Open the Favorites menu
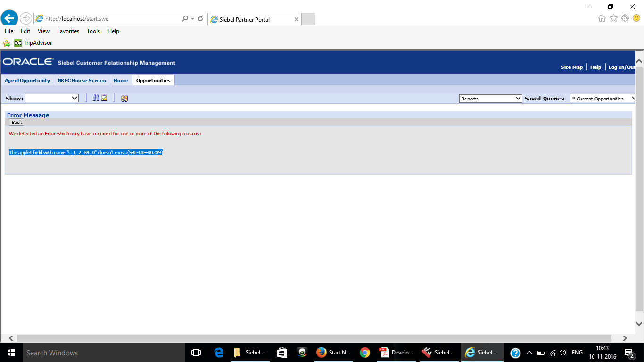 coord(68,31)
